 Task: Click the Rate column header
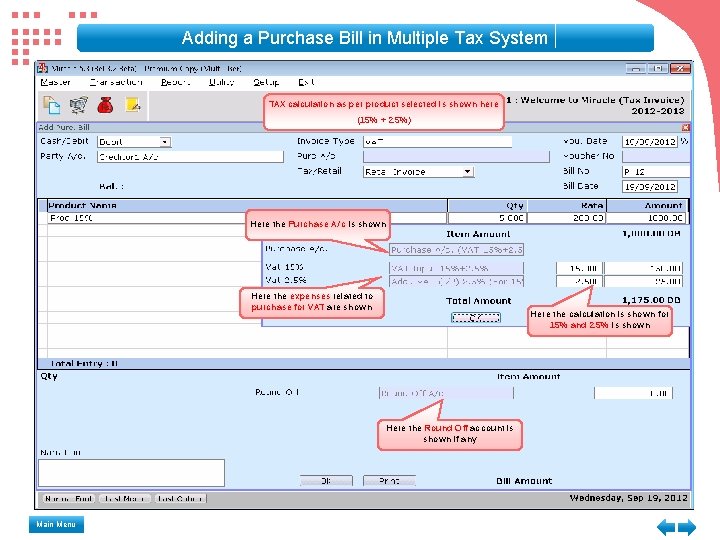[x=567, y=205]
